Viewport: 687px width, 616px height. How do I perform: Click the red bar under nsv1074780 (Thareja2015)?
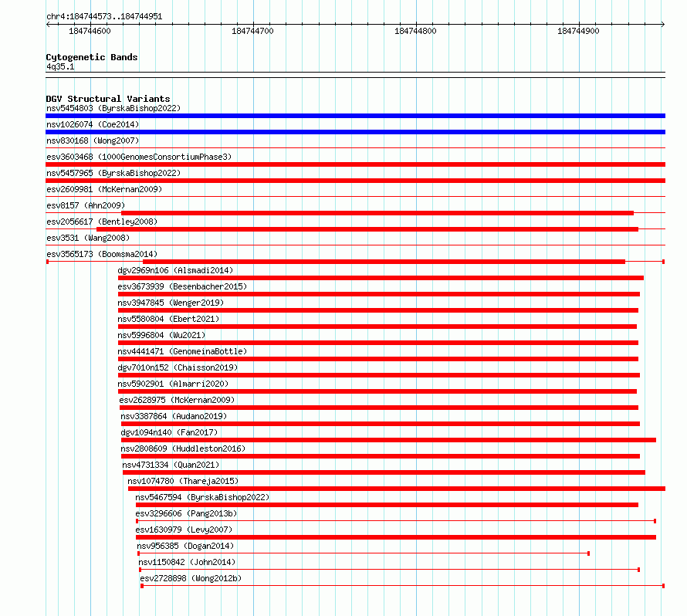point(397,489)
